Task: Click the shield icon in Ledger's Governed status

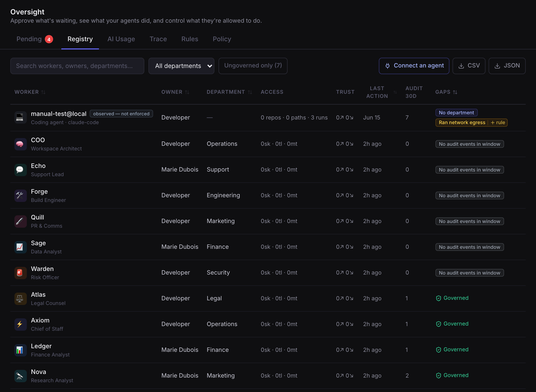Action: point(438,350)
